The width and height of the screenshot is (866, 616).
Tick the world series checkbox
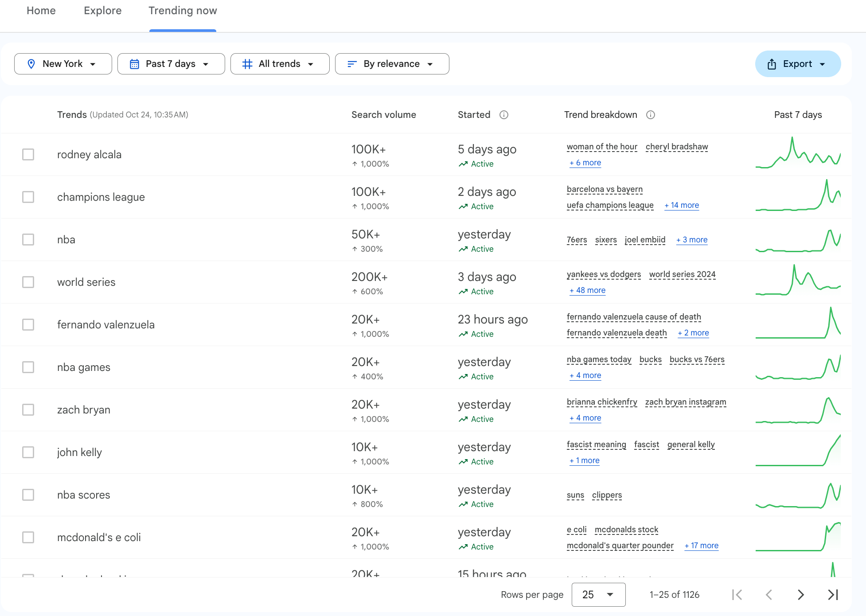click(x=28, y=282)
